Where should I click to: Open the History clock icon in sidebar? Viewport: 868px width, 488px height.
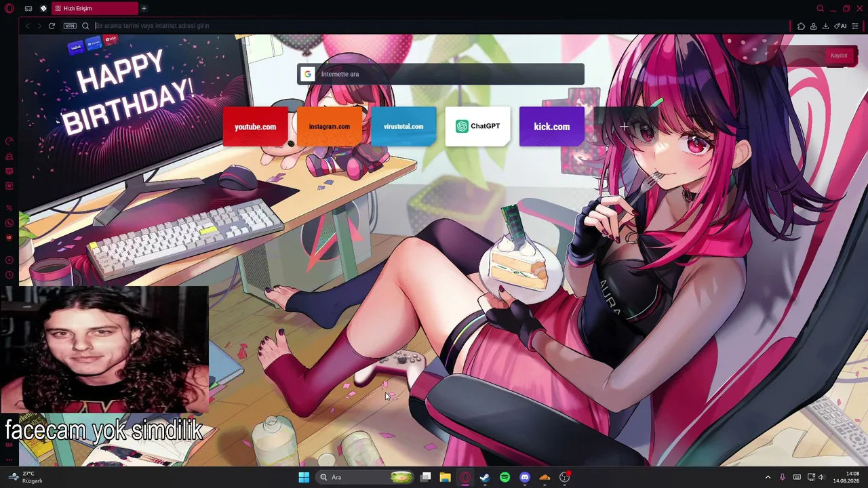coord(9,275)
